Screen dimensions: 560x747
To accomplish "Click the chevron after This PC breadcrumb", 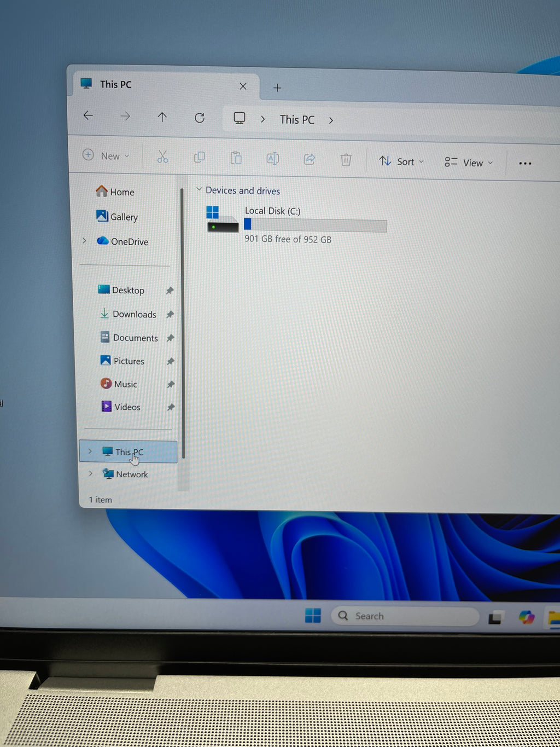I will (331, 120).
